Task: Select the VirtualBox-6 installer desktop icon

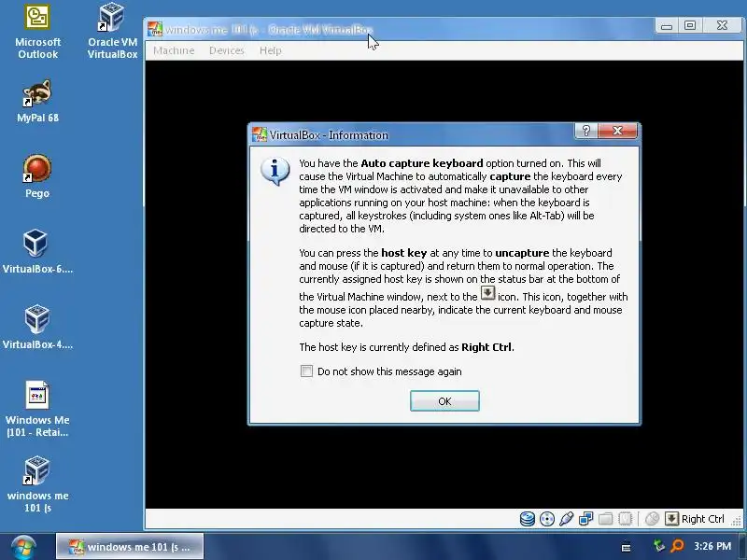Action: tap(37, 251)
